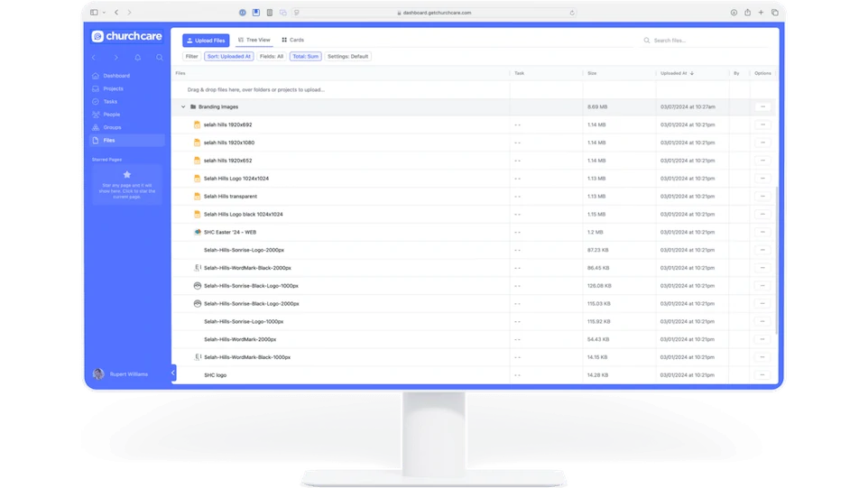Click the files list vertical scrollbar
This screenshot has width=868, height=488.
click(x=777, y=260)
